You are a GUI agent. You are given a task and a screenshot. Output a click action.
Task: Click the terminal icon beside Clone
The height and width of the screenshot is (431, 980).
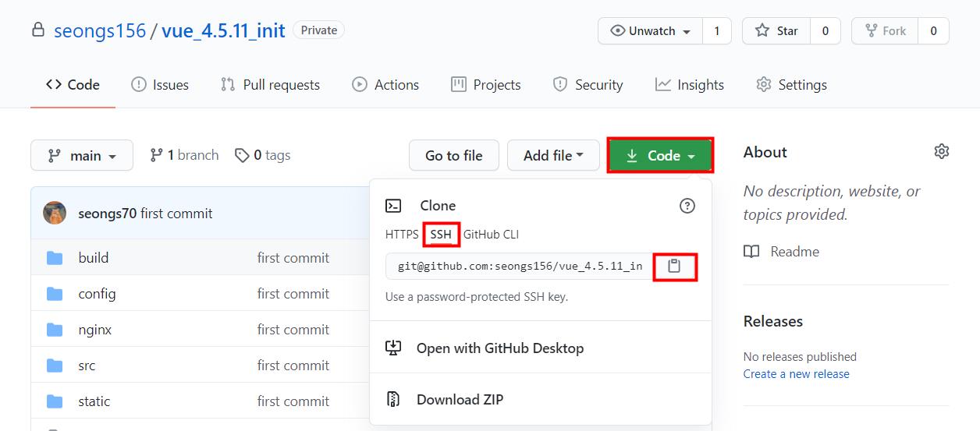pyautogui.click(x=394, y=206)
